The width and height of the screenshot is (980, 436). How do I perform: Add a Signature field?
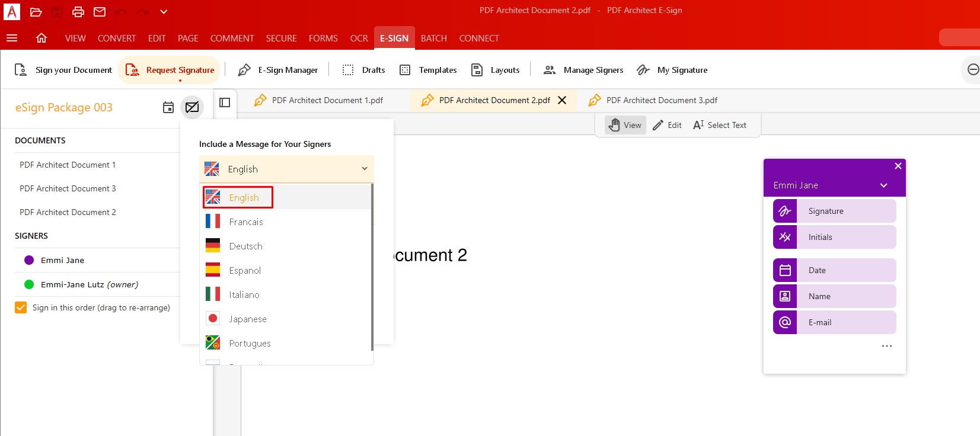pos(835,211)
